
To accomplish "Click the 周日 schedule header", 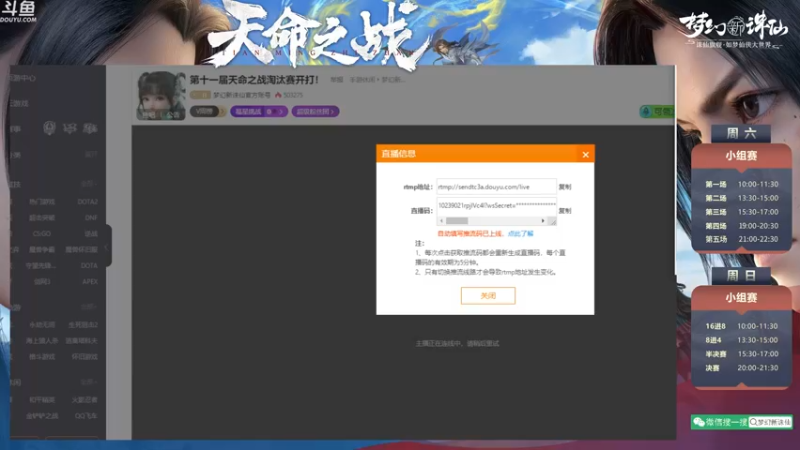I will click(x=741, y=276).
